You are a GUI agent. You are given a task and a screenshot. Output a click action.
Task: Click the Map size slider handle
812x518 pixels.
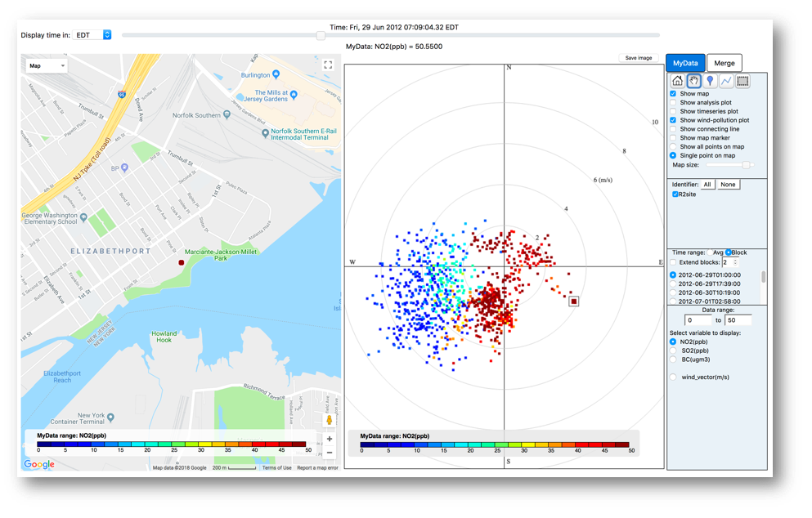tap(746, 165)
